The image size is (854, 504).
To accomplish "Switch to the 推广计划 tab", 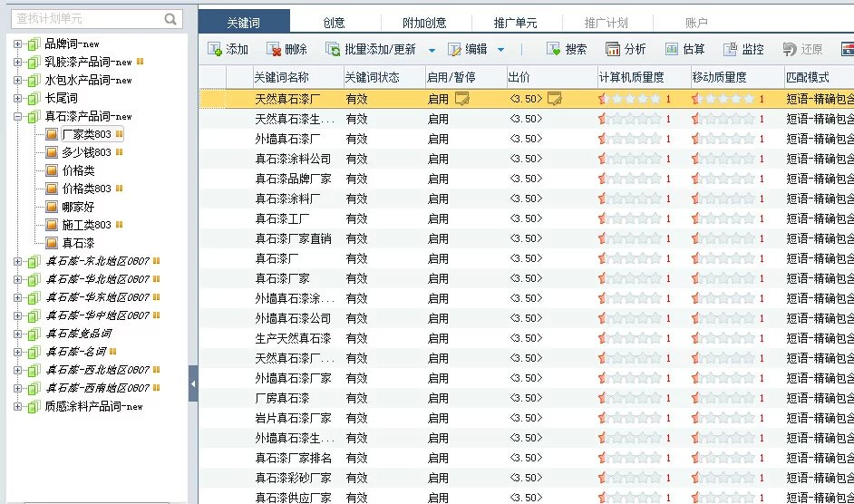I will coord(607,23).
